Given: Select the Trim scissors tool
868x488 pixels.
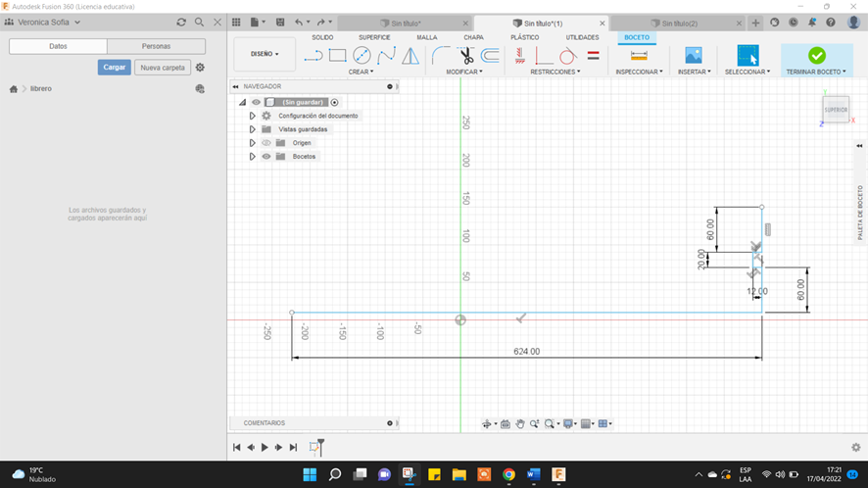Looking at the screenshot, I should [465, 56].
